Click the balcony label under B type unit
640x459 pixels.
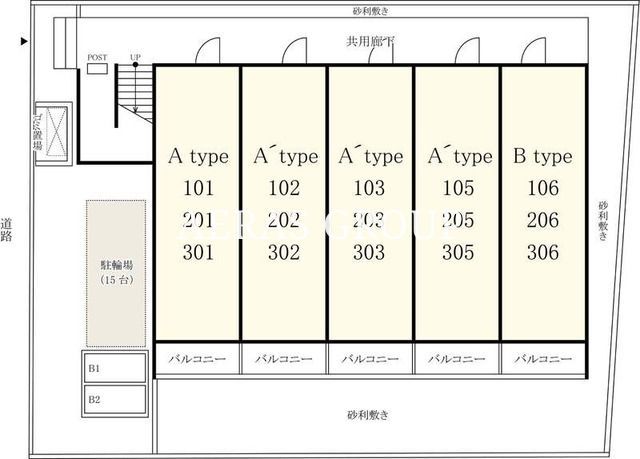pos(543,359)
